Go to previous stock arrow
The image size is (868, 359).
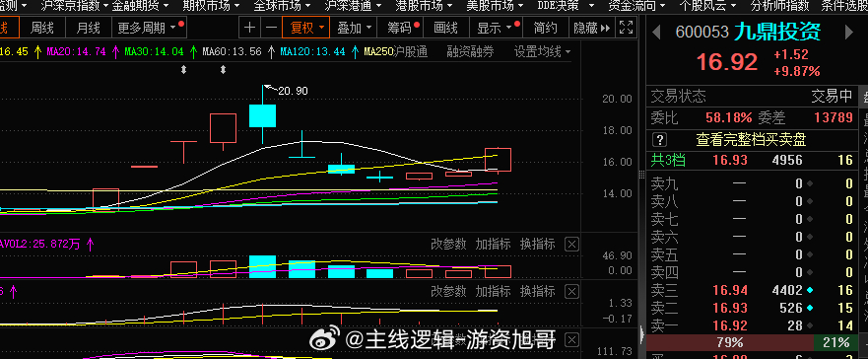[x=656, y=33]
